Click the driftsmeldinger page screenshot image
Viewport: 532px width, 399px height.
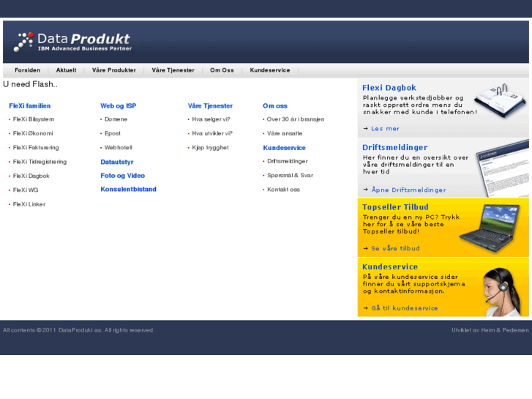pyautogui.click(x=503, y=169)
